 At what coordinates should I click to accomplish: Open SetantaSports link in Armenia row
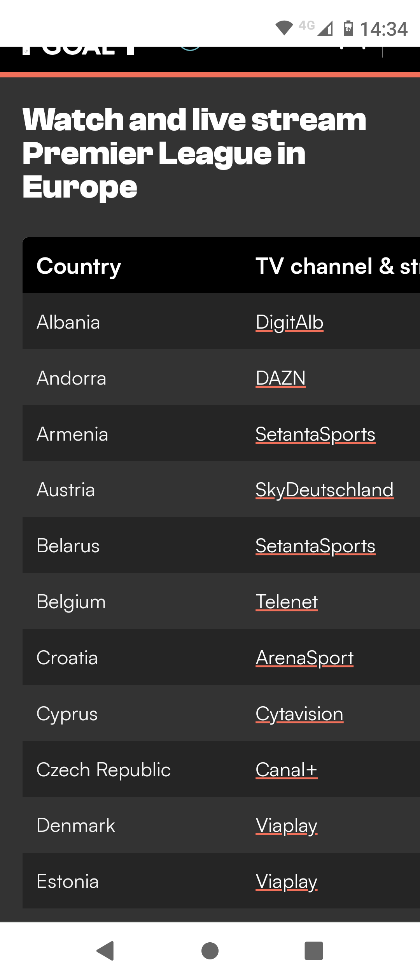[x=315, y=434]
